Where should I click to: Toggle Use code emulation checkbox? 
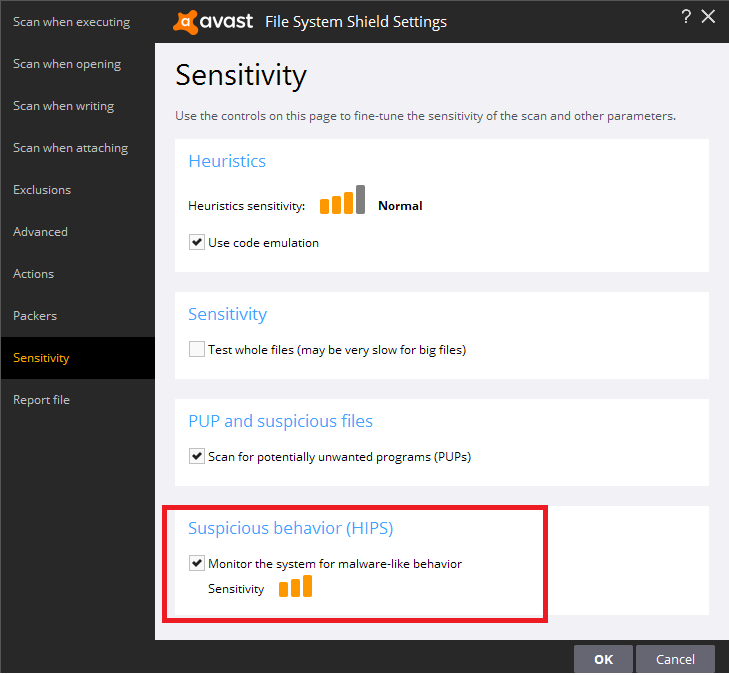point(197,242)
